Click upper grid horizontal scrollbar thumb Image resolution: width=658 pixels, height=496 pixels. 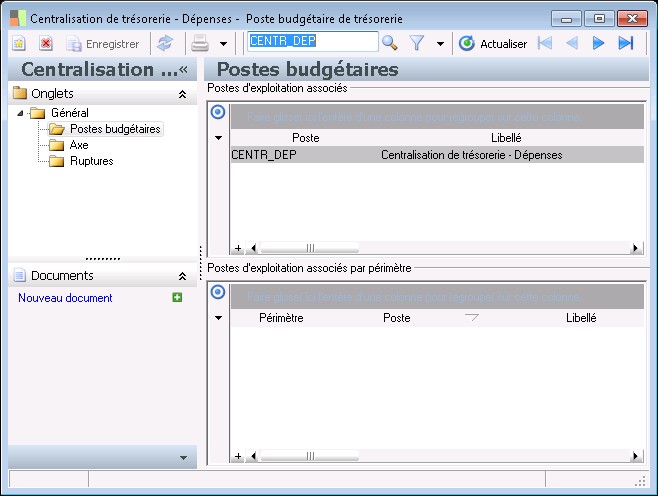[310, 248]
